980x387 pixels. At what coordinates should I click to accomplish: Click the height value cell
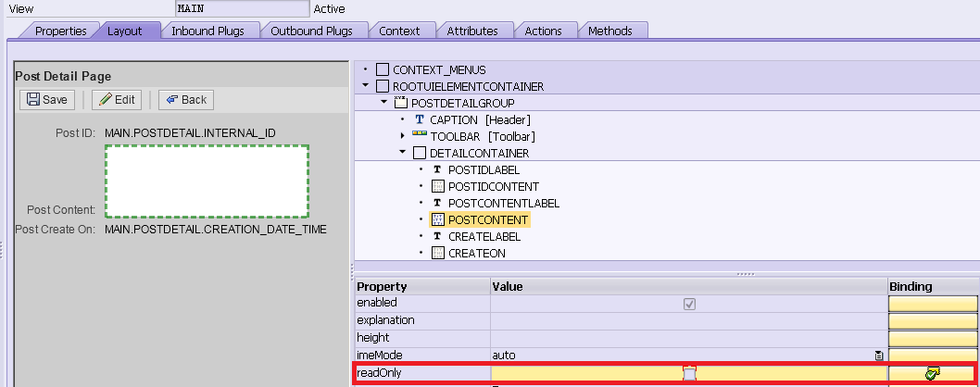(x=689, y=338)
